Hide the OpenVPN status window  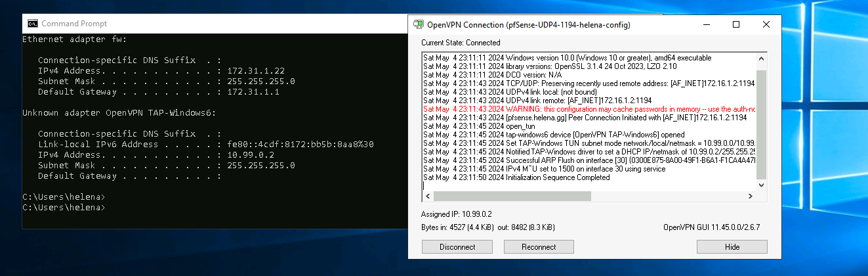click(732, 247)
